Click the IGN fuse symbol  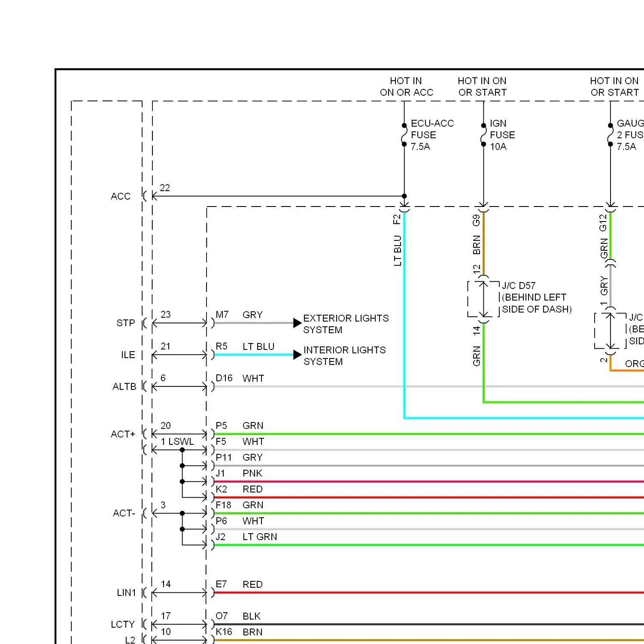[483, 135]
